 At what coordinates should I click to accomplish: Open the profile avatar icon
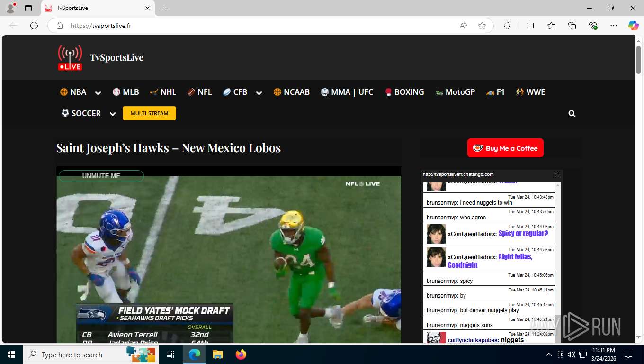[x=10, y=8]
